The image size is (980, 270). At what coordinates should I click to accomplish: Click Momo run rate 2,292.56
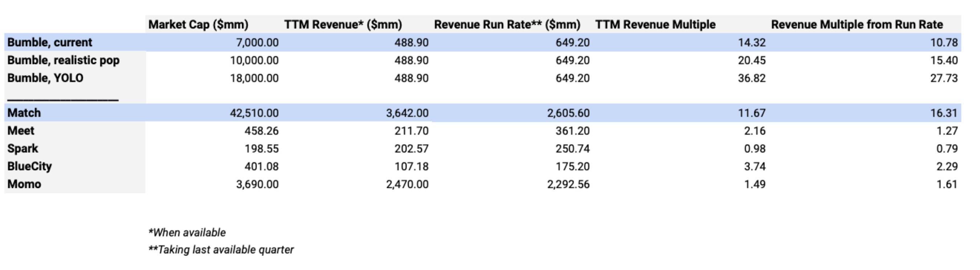[568, 184]
